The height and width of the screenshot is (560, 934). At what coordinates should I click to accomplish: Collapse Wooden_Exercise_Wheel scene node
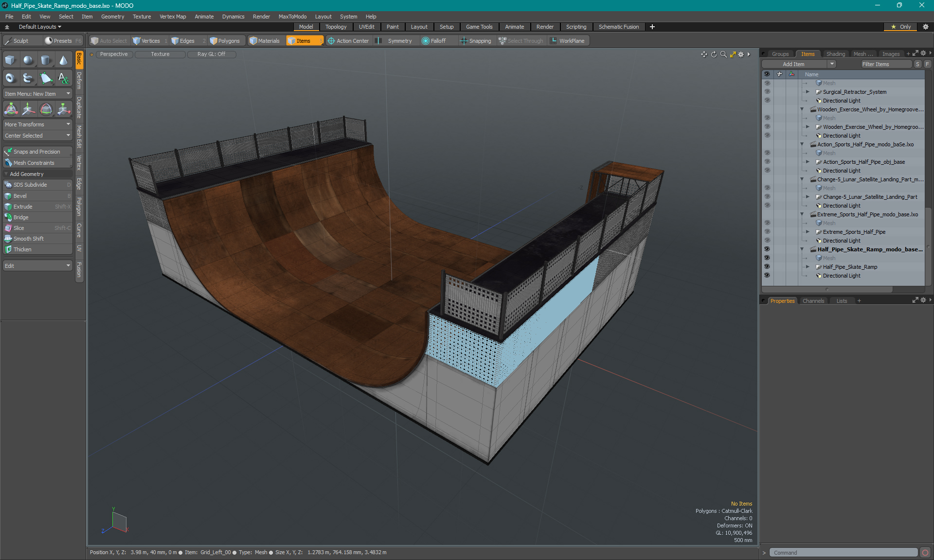[802, 109]
